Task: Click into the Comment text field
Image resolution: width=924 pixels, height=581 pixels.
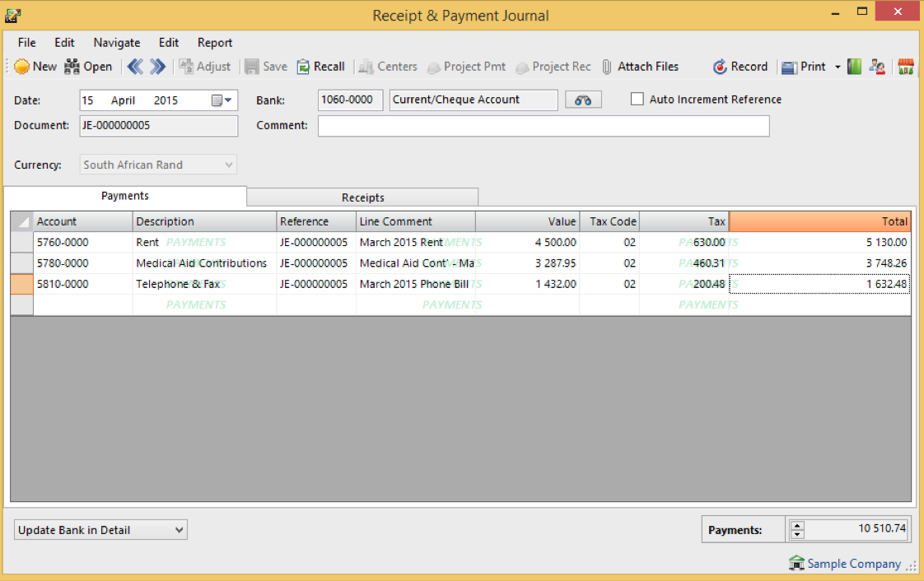Action: [544, 126]
